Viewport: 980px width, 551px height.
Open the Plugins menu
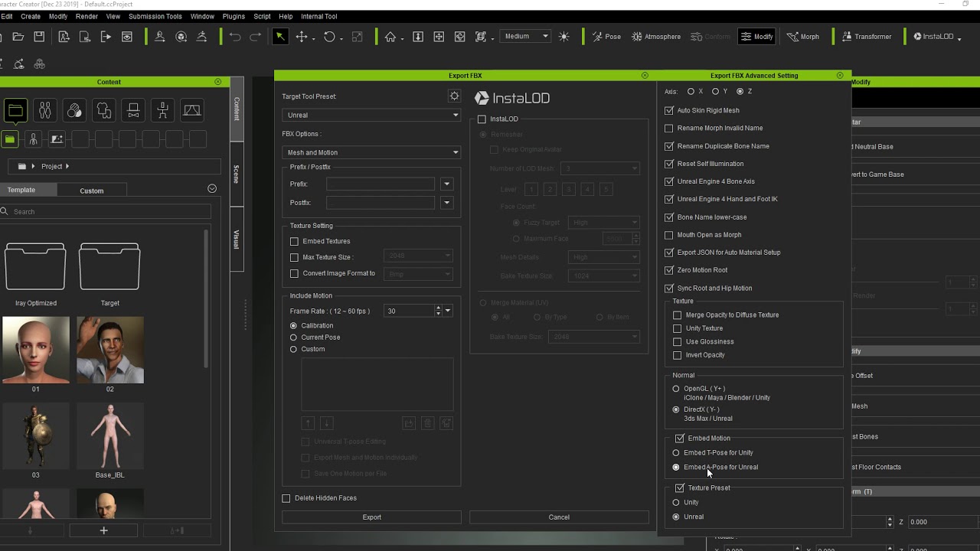tap(234, 16)
